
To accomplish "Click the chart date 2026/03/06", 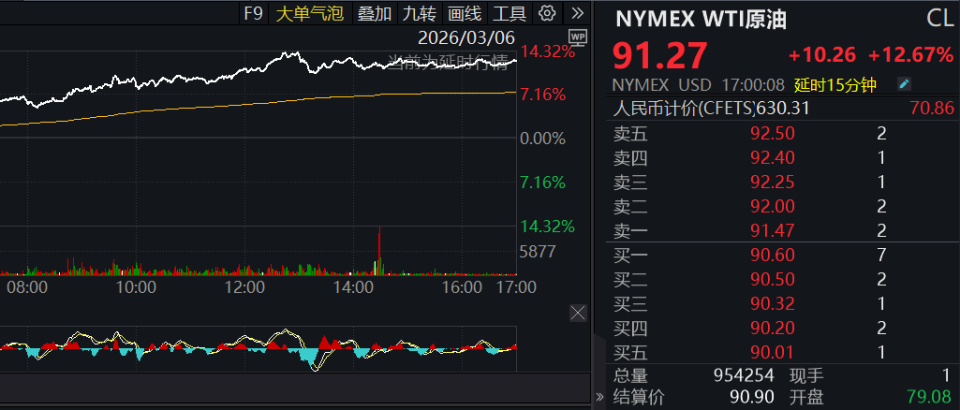I will pyautogui.click(x=467, y=37).
